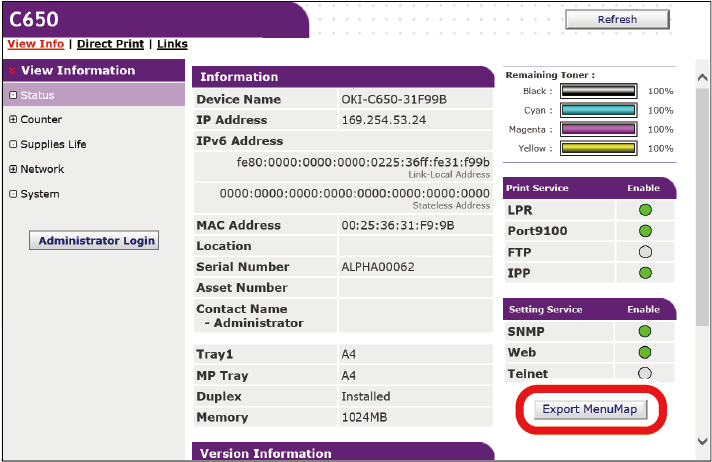Switch to the Direct Print tab
The width and height of the screenshot is (712, 462).
[x=110, y=44]
